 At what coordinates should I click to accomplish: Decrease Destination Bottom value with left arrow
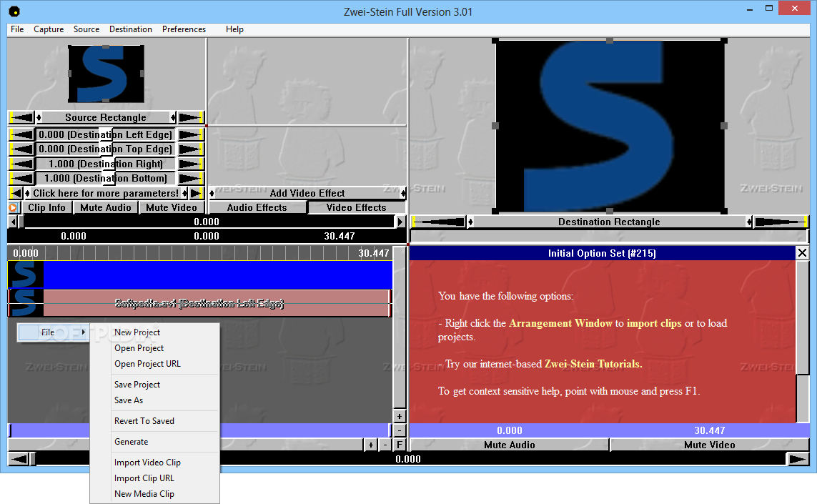coord(21,178)
